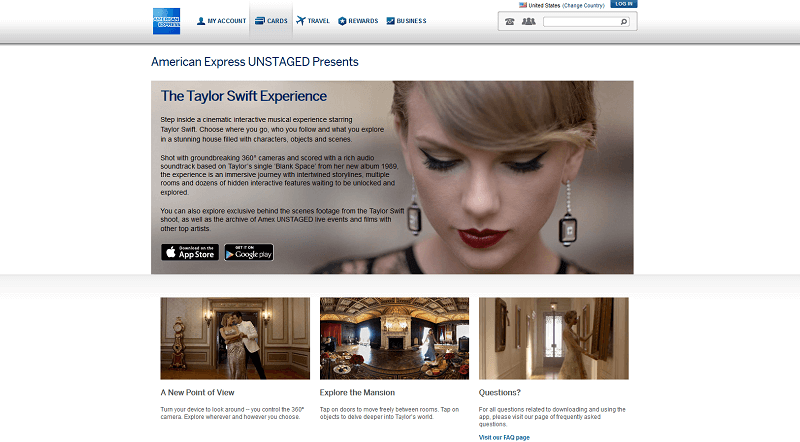The image size is (800, 442).
Task: Open the My Account menu
Action: coord(221,21)
